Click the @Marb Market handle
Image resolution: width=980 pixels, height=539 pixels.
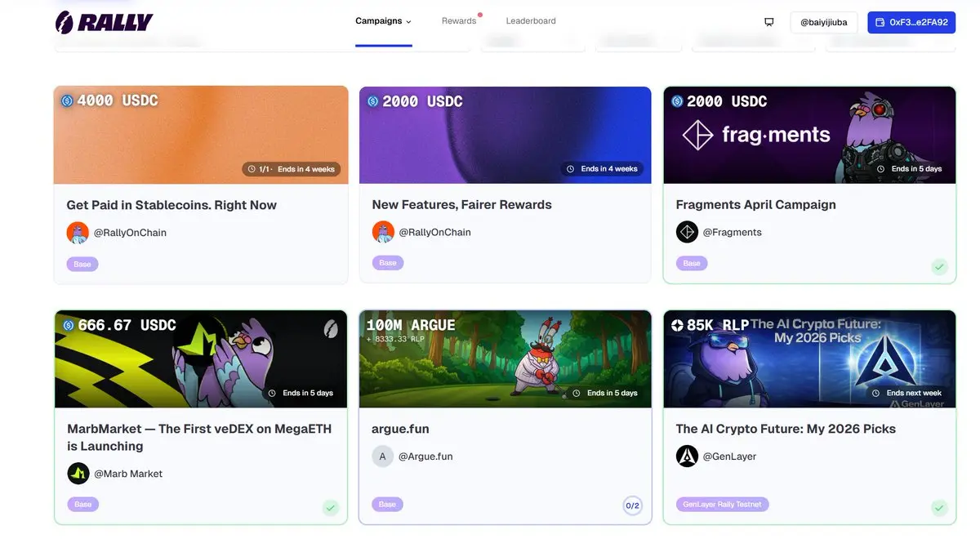[128, 474]
